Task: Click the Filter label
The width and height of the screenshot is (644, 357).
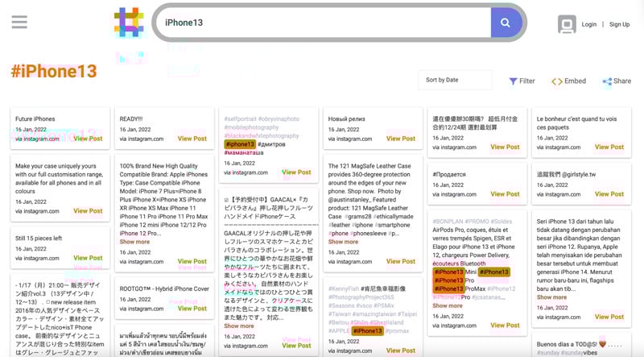Action: coord(527,81)
